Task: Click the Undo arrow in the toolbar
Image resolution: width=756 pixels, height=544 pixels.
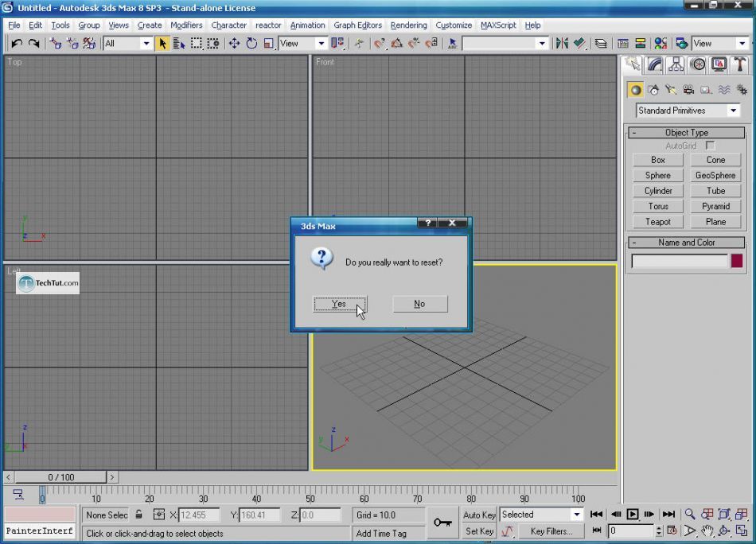Action: click(16, 44)
